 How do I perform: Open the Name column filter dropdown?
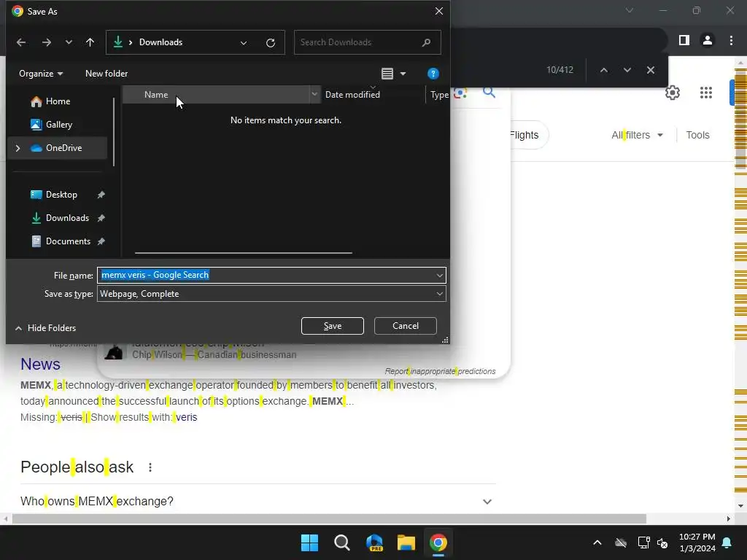pos(314,94)
